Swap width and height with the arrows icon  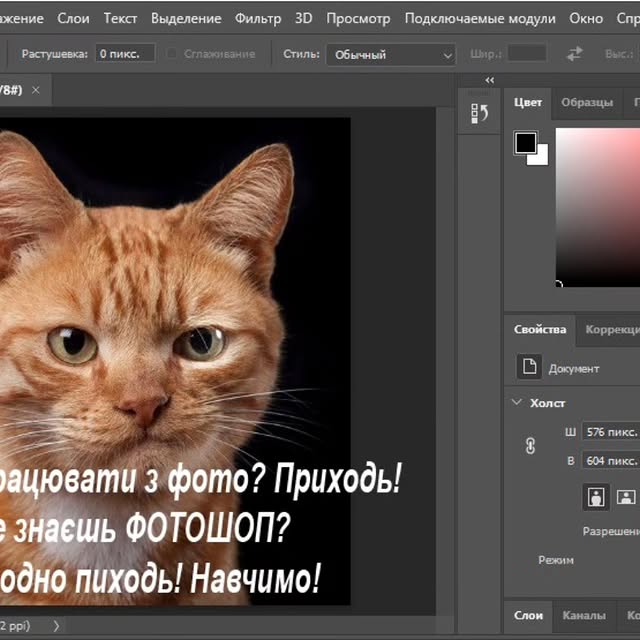pos(575,53)
